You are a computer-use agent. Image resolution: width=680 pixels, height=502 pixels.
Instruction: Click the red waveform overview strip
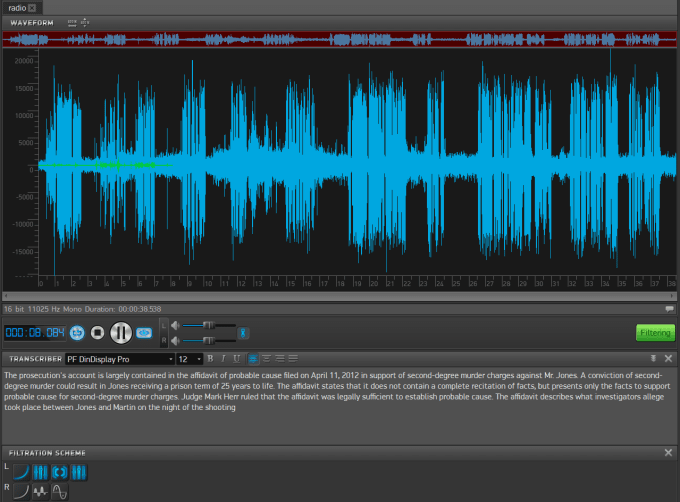point(340,39)
